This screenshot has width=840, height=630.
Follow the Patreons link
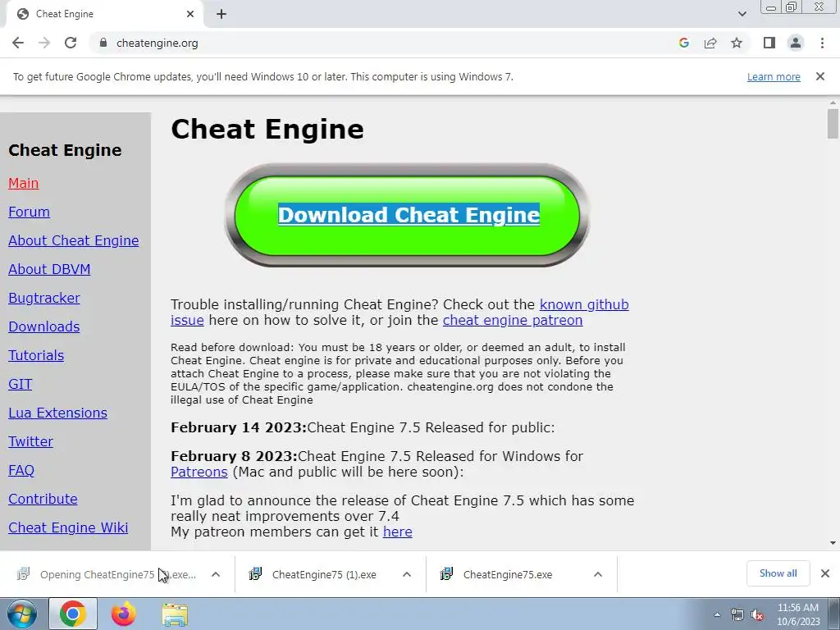point(199,472)
